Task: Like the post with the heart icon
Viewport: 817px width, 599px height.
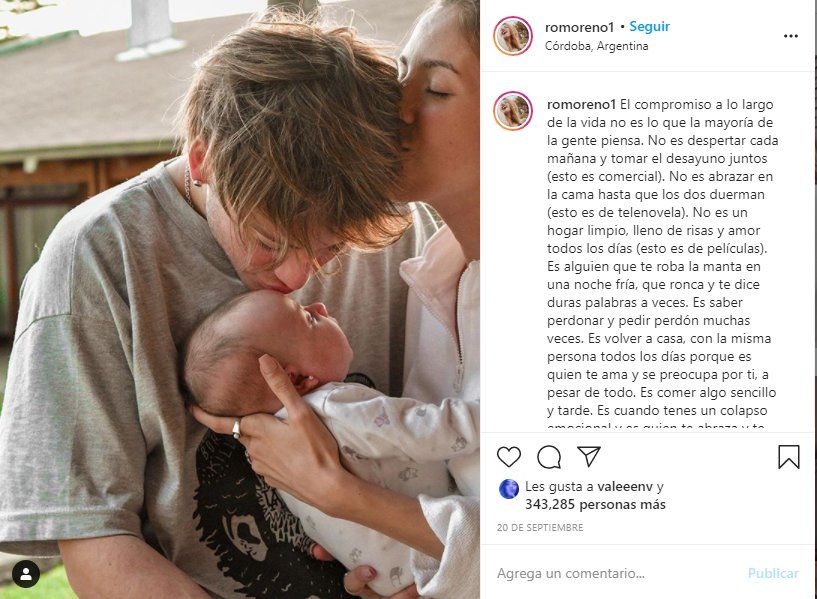Action: [x=509, y=457]
